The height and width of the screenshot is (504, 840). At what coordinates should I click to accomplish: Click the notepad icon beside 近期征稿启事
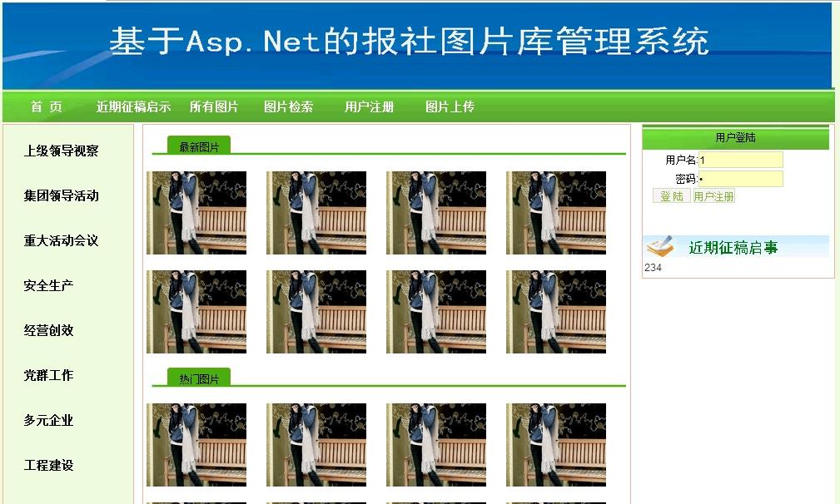click(660, 246)
